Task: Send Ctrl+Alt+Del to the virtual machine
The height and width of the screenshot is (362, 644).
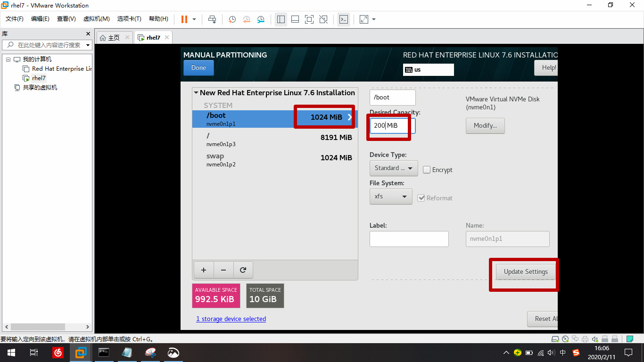Action: point(212,19)
